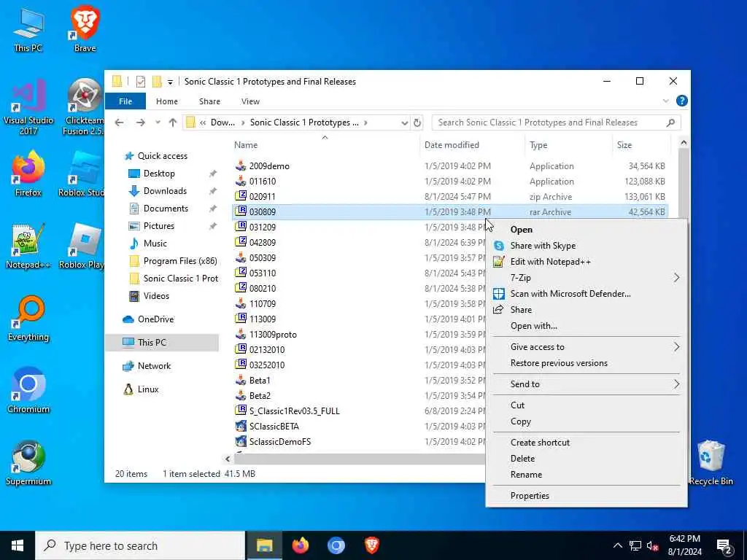This screenshot has width=747, height=560.
Task: Select Downloads in Quick access
Action: click(x=165, y=191)
